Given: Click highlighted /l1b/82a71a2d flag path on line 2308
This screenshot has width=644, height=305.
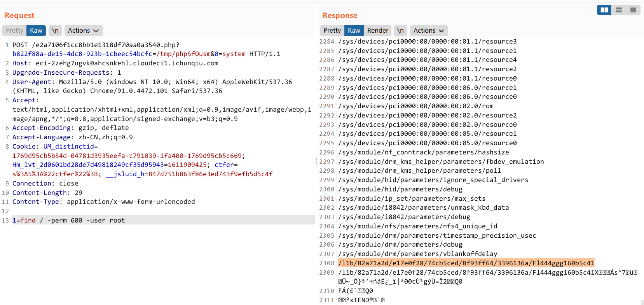Looking at the screenshot, I should pyautogui.click(x=466, y=263).
